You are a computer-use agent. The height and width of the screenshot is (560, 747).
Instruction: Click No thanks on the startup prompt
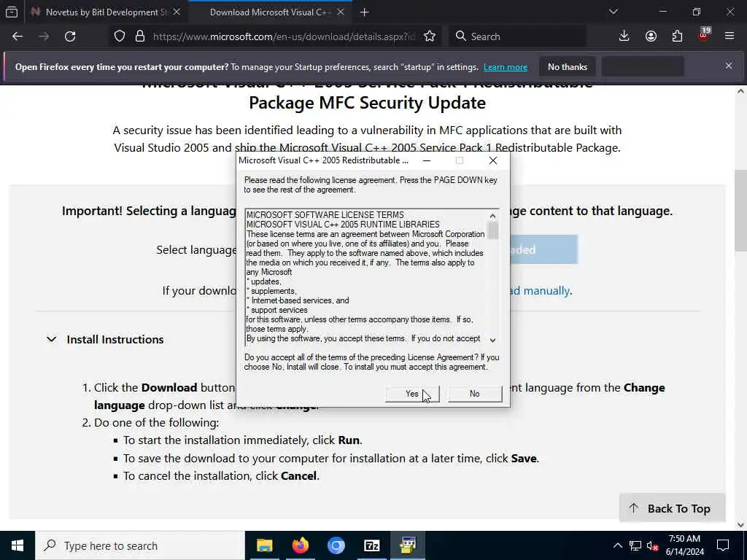tap(568, 67)
